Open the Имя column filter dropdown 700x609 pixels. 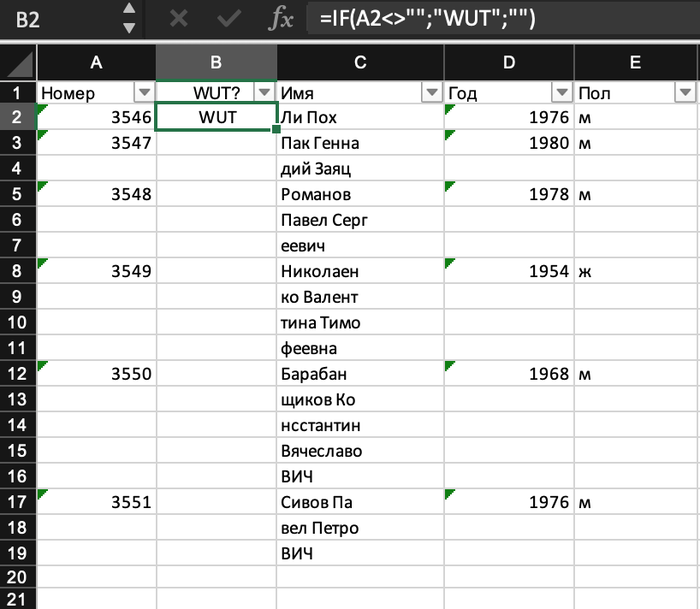pyautogui.click(x=432, y=93)
